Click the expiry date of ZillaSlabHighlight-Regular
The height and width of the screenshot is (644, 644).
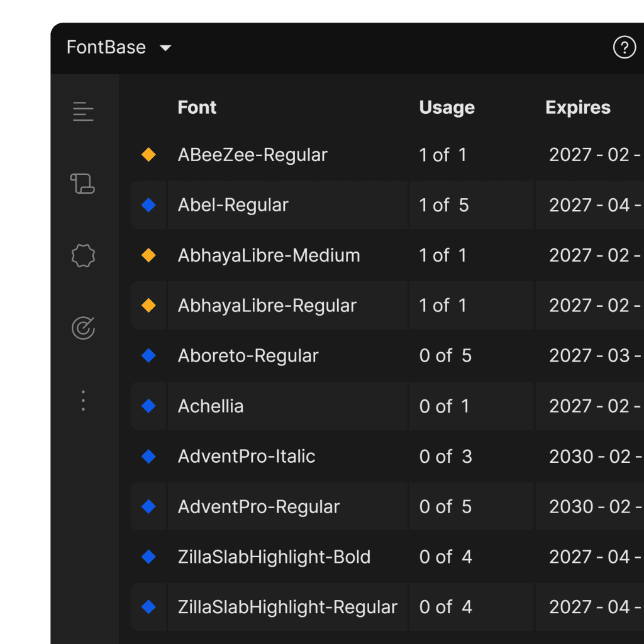596,608
